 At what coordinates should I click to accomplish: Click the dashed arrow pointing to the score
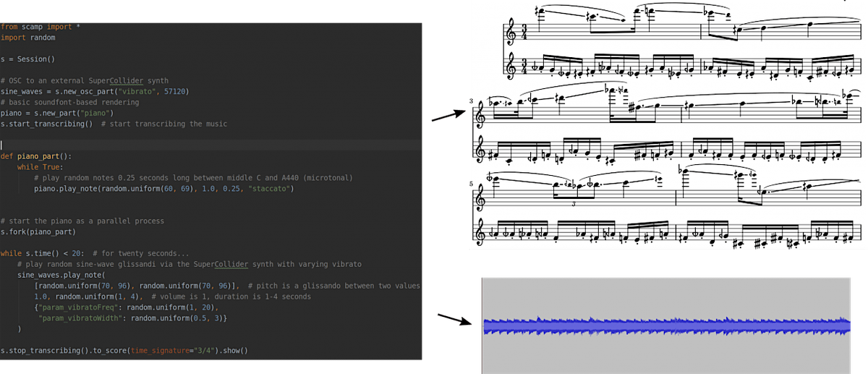click(x=446, y=115)
